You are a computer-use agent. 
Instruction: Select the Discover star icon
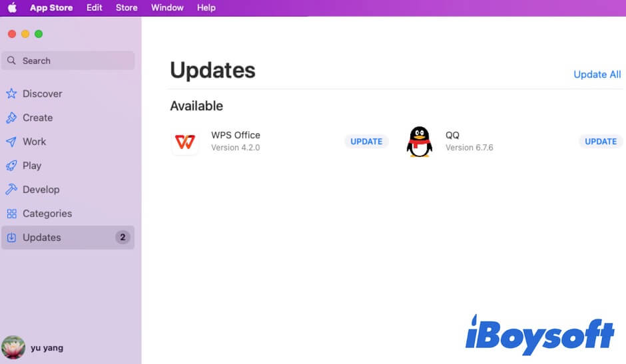(11, 93)
